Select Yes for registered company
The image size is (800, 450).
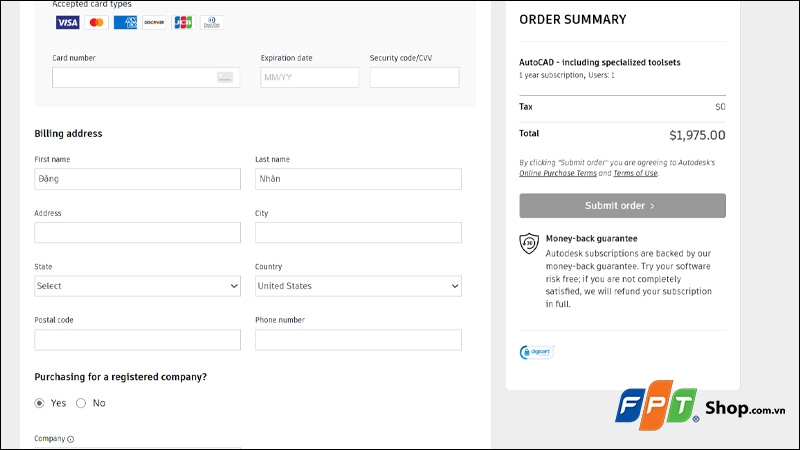40,403
